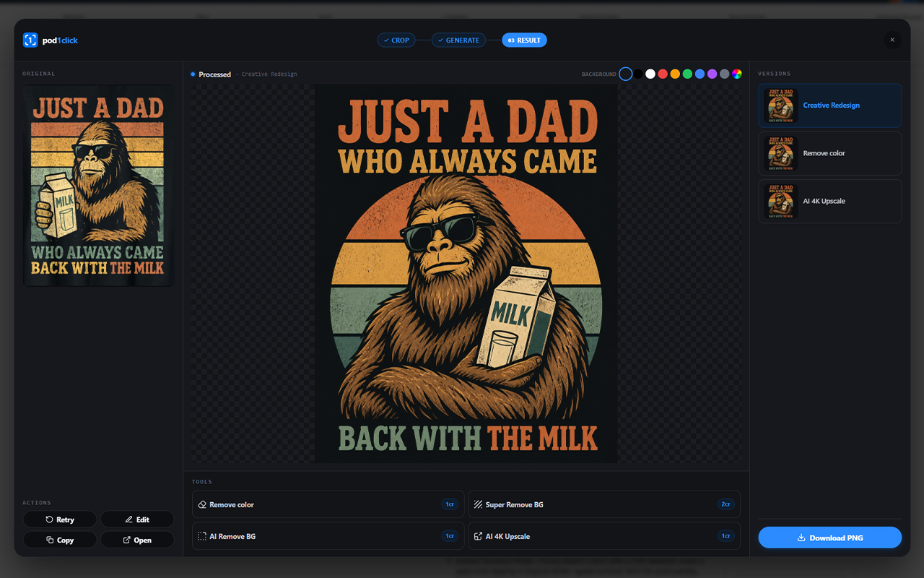Image resolution: width=924 pixels, height=578 pixels.
Task: Select the Result step tab
Action: click(524, 40)
